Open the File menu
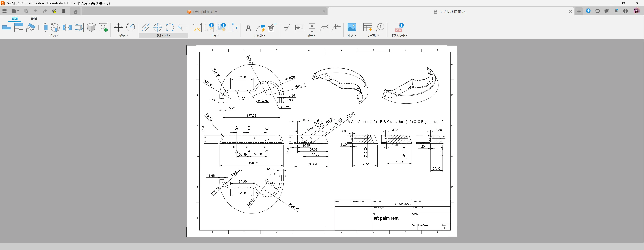Image resolution: width=644 pixels, height=250 pixels. (x=14, y=11)
